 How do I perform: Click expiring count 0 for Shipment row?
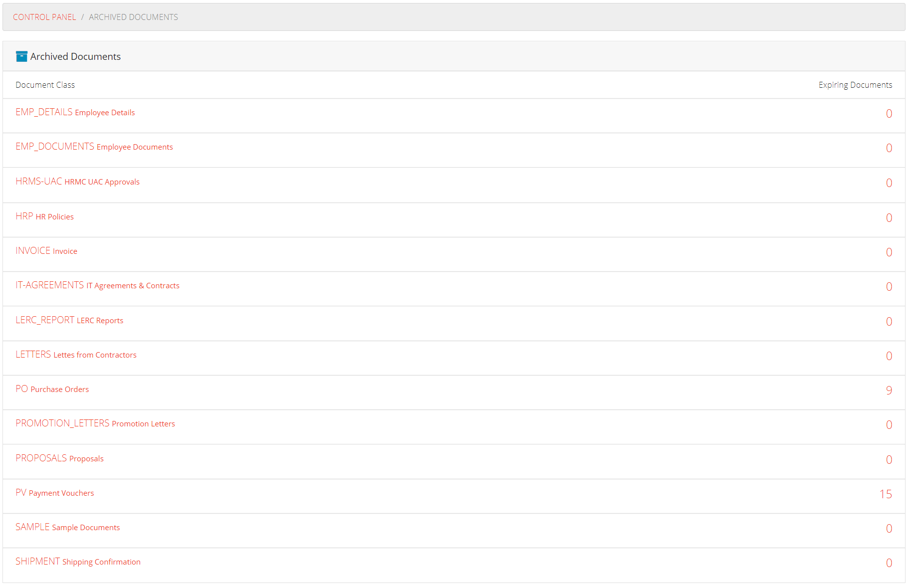(x=889, y=563)
